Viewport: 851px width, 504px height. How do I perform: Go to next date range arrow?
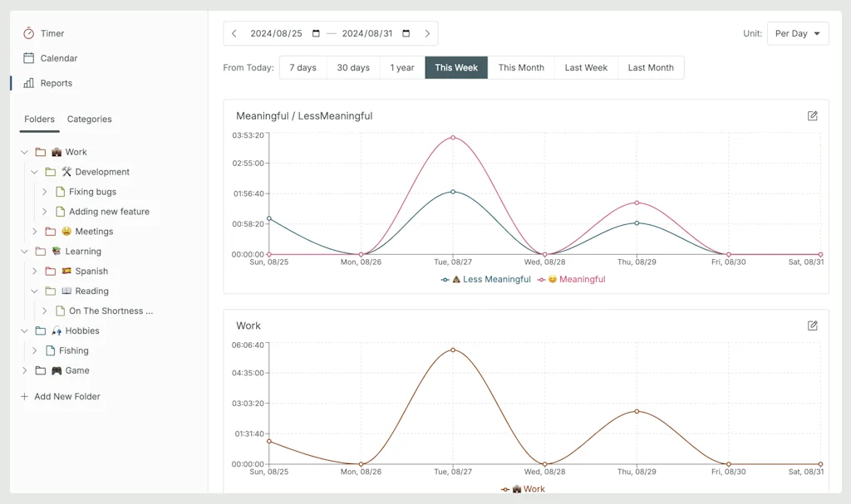pos(427,34)
